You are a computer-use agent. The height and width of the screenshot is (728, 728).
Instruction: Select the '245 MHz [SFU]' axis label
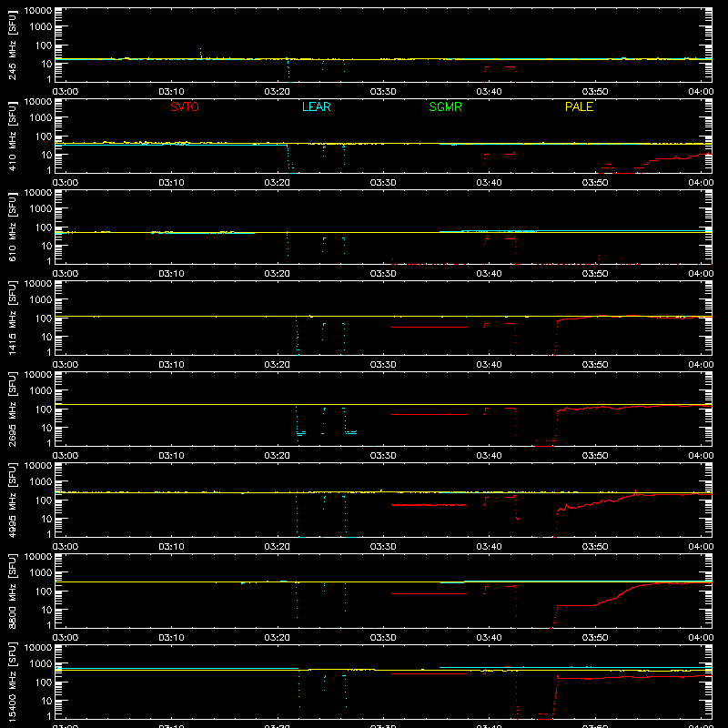pos(13,45)
